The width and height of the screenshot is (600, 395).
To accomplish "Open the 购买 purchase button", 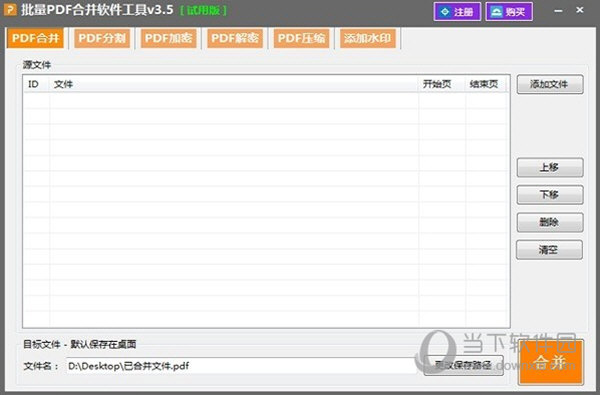I will [509, 12].
